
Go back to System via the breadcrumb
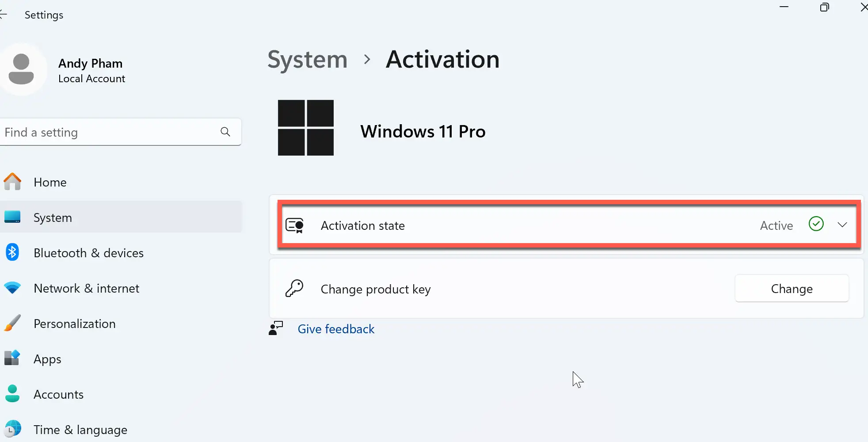pos(308,59)
